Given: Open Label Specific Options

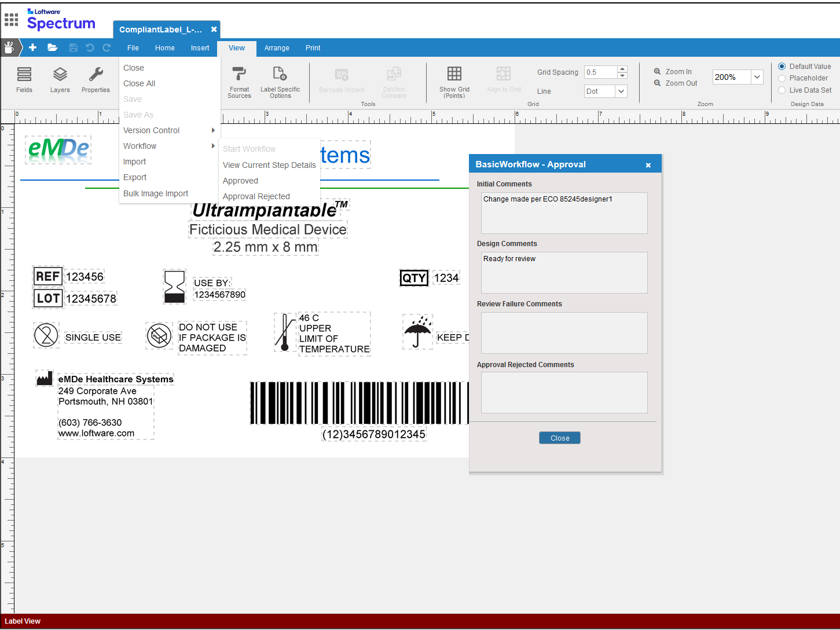Looking at the screenshot, I should click(x=280, y=82).
